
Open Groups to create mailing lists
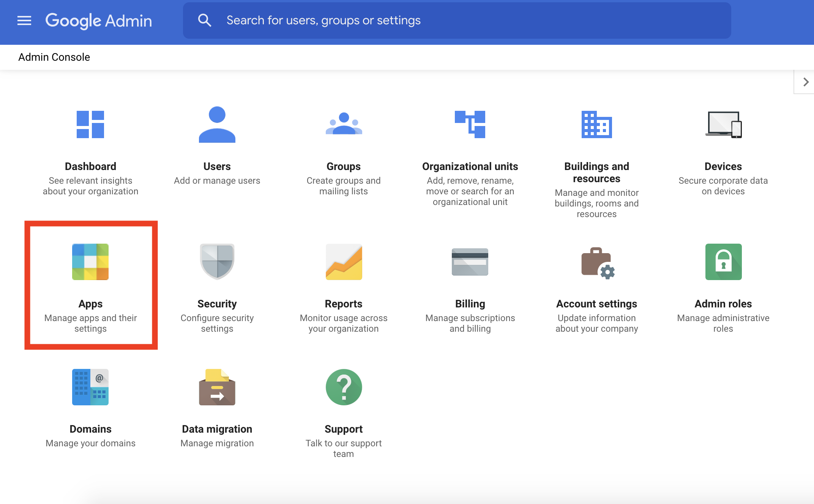[x=344, y=151]
